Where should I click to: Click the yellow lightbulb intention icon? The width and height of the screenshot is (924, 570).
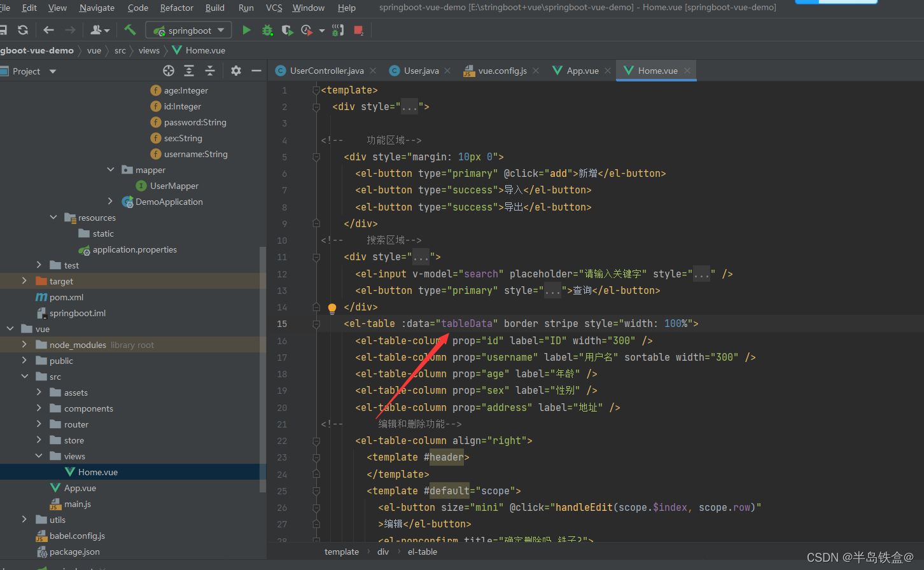[332, 309]
